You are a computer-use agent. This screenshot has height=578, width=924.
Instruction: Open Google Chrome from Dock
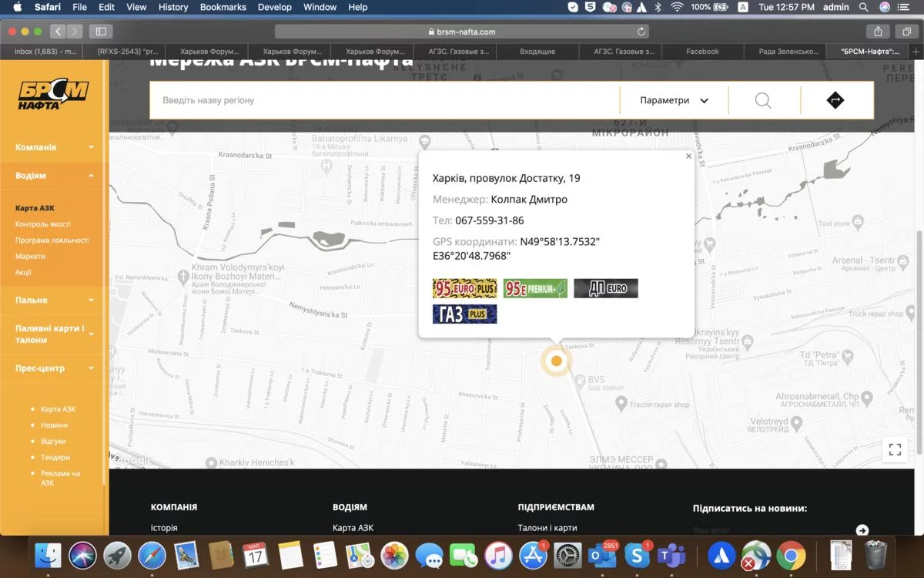[791, 555]
